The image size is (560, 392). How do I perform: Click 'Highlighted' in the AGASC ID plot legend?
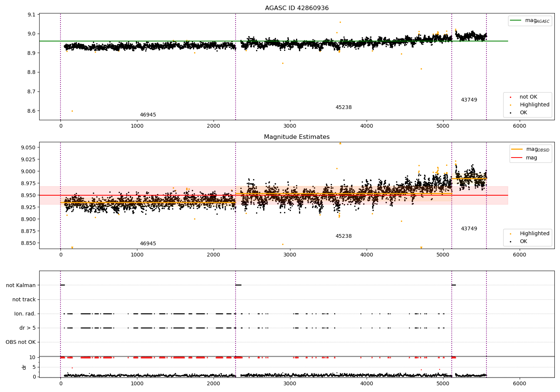coord(535,105)
